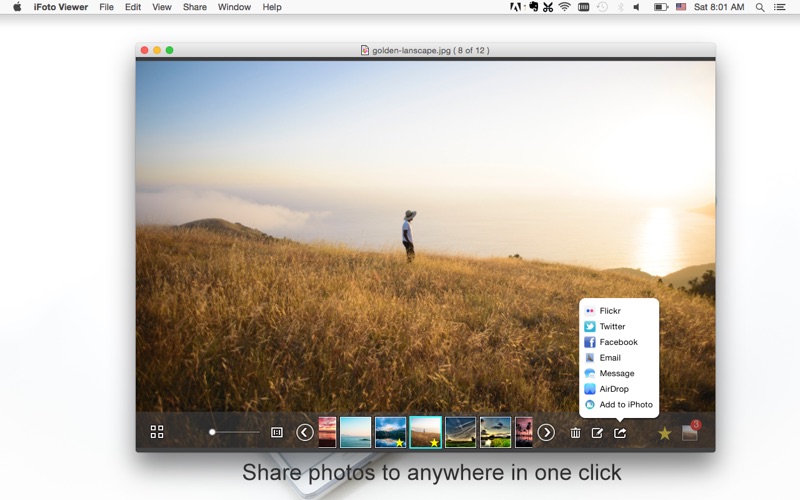Click the share arrow icon in toolbar
800x500 pixels.
tap(620, 433)
